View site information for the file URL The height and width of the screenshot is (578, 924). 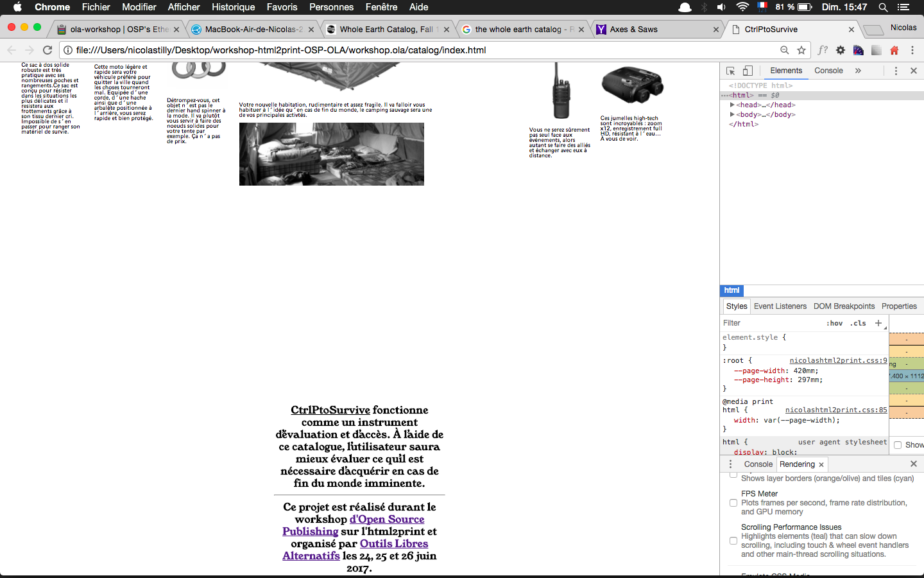(x=68, y=50)
